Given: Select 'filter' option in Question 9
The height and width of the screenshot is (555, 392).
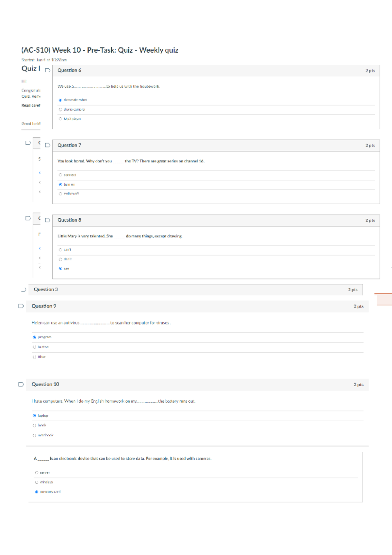Looking at the screenshot, I should tap(35, 357).
